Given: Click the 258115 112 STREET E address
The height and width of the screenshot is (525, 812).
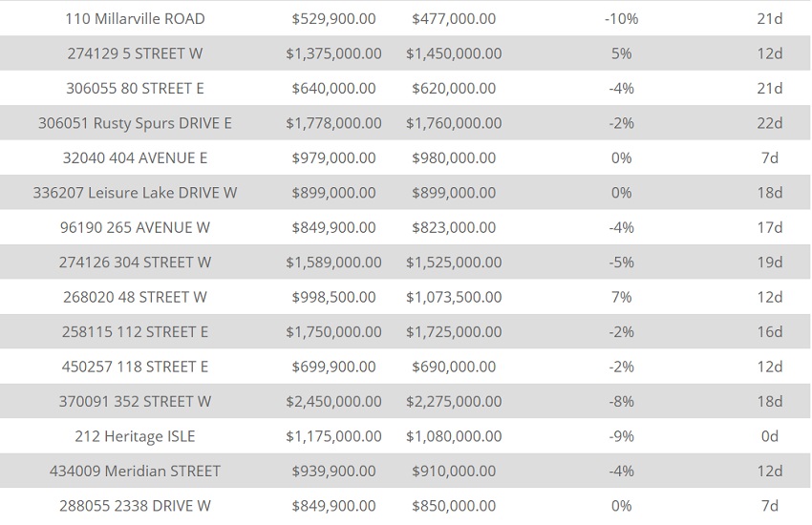Looking at the screenshot, I should (135, 332).
